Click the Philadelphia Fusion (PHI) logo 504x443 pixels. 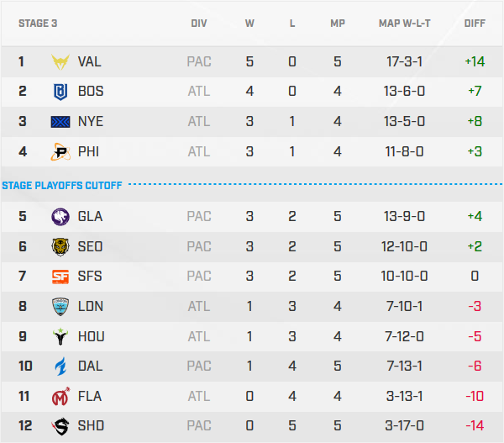61,151
